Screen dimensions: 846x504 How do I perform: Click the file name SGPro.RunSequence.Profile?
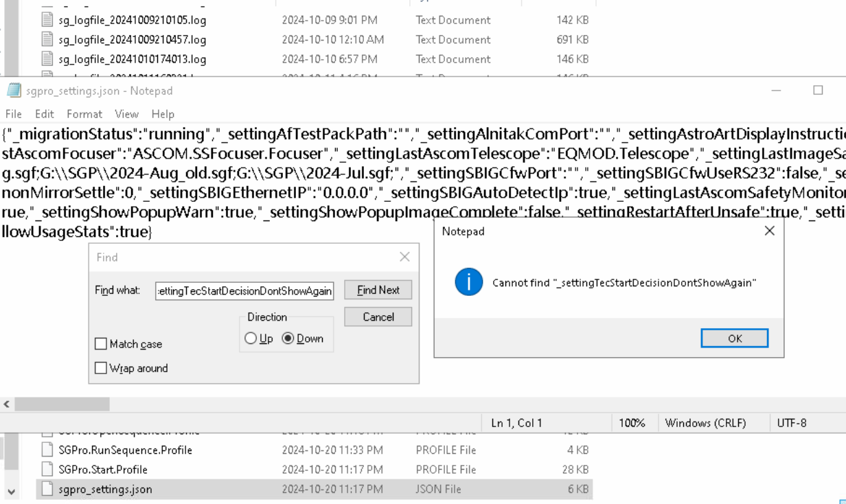pyautogui.click(x=125, y=450)
